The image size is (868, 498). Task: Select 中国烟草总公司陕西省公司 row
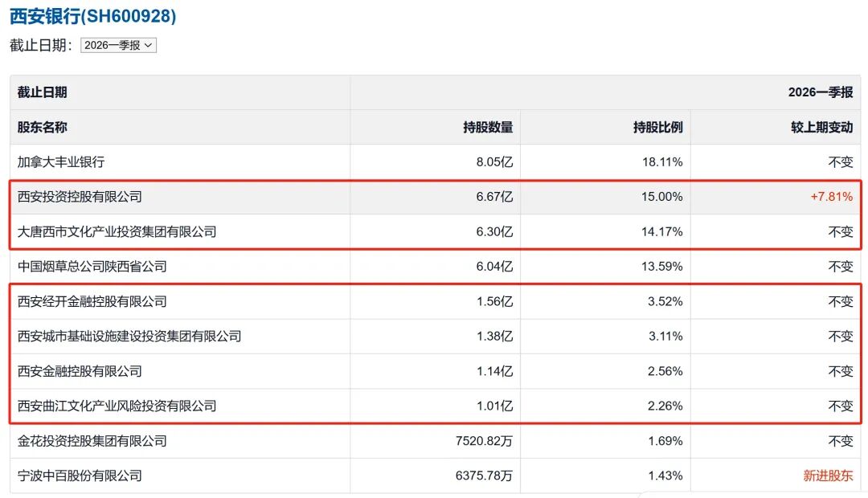[435, 267]
